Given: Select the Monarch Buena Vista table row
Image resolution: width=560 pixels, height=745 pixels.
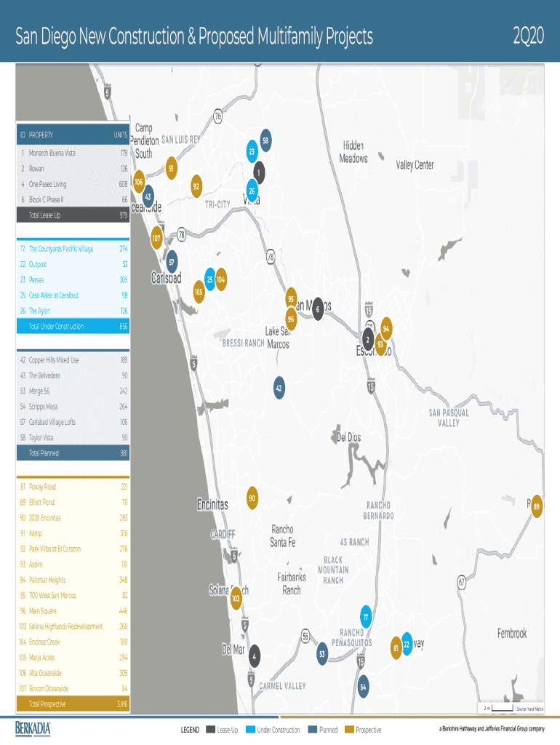Looking at the screenshot, I should point(73,154).
